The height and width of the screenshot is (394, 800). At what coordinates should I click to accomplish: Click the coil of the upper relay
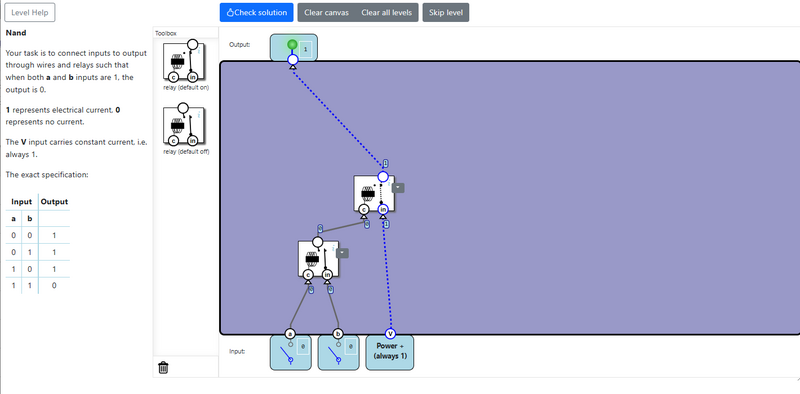coord(367,193)
